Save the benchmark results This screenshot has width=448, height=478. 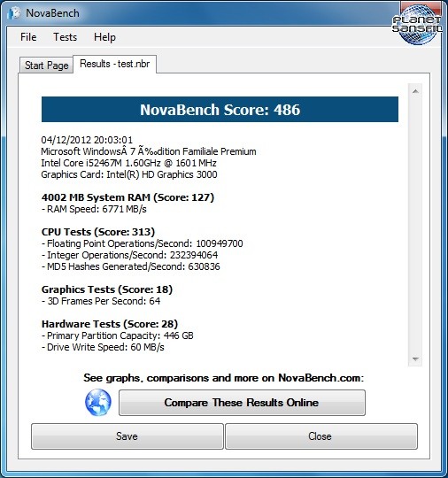(x=127, y=436)
